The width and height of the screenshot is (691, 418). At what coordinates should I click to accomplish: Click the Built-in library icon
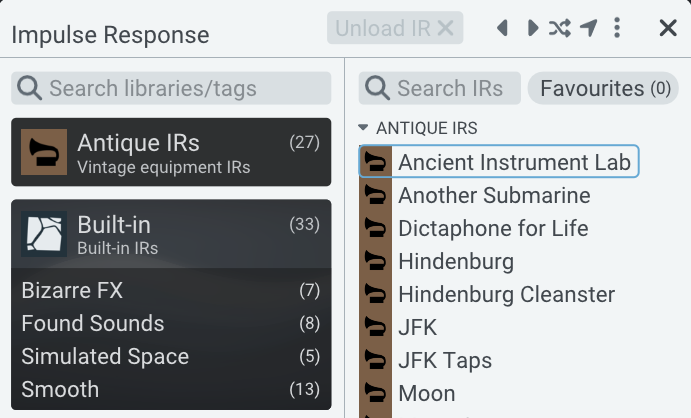click(44, 233)
